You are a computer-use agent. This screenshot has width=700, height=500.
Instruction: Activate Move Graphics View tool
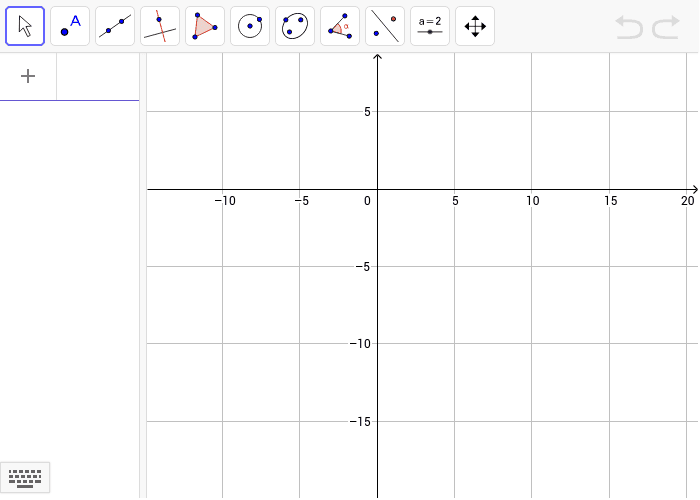click(x=475, y=26)
